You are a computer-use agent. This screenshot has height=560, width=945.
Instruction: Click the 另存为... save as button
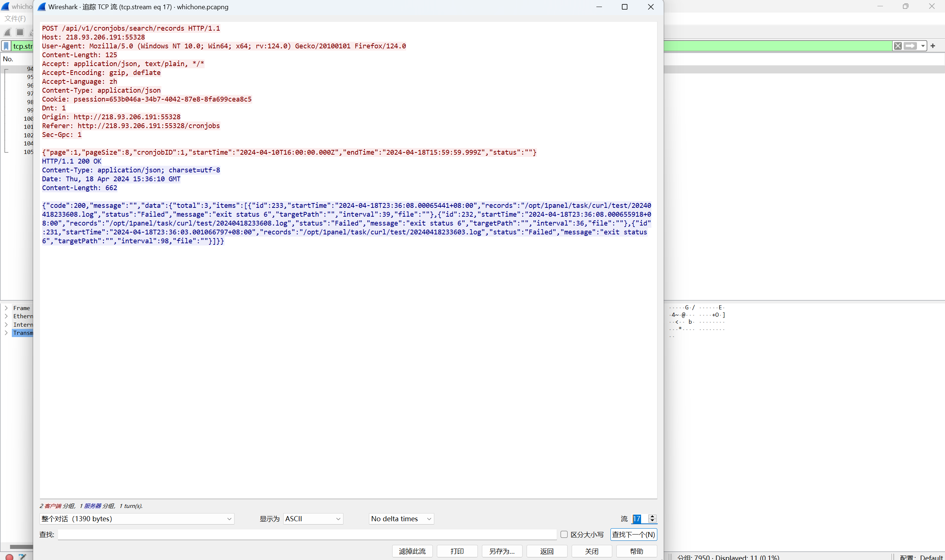(x=502, y=551)
